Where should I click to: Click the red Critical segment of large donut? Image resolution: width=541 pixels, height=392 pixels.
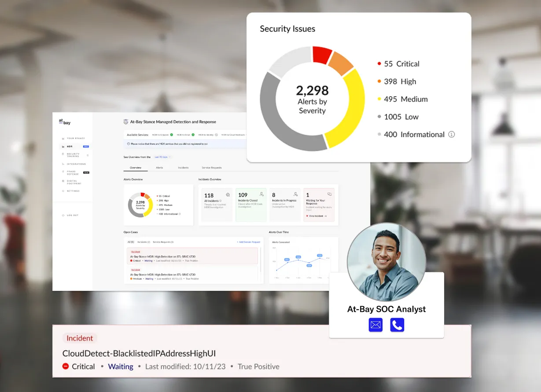[321, 55]
